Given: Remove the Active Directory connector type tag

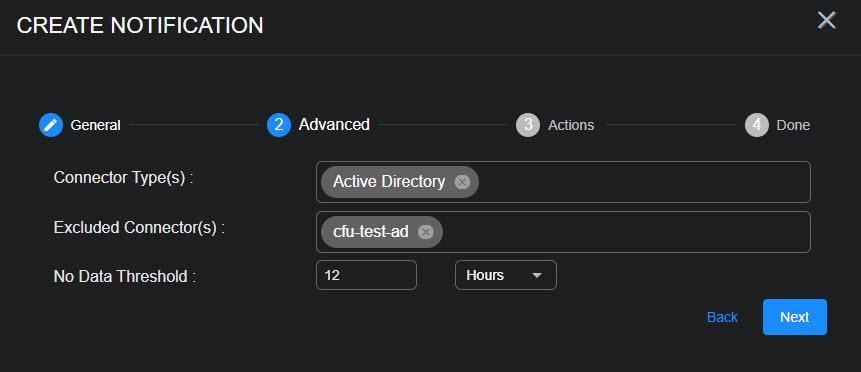Looking at the screenshot, I should (x=462, y=182).
